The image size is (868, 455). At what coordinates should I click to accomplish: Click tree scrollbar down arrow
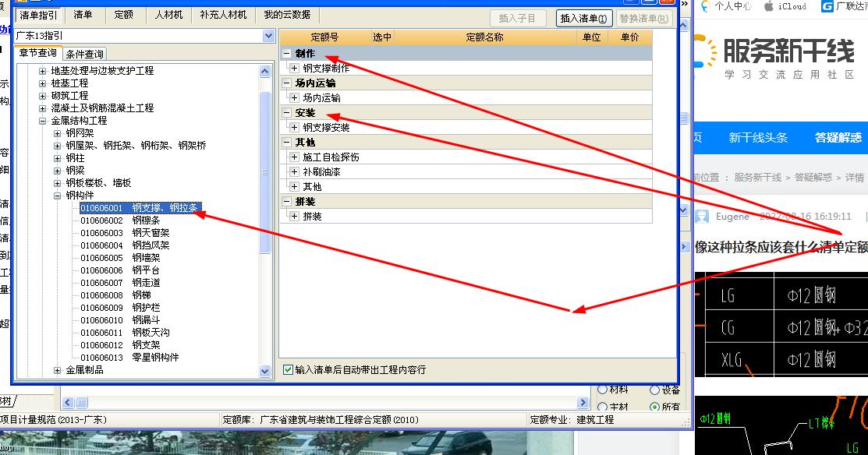coord(264,372)
